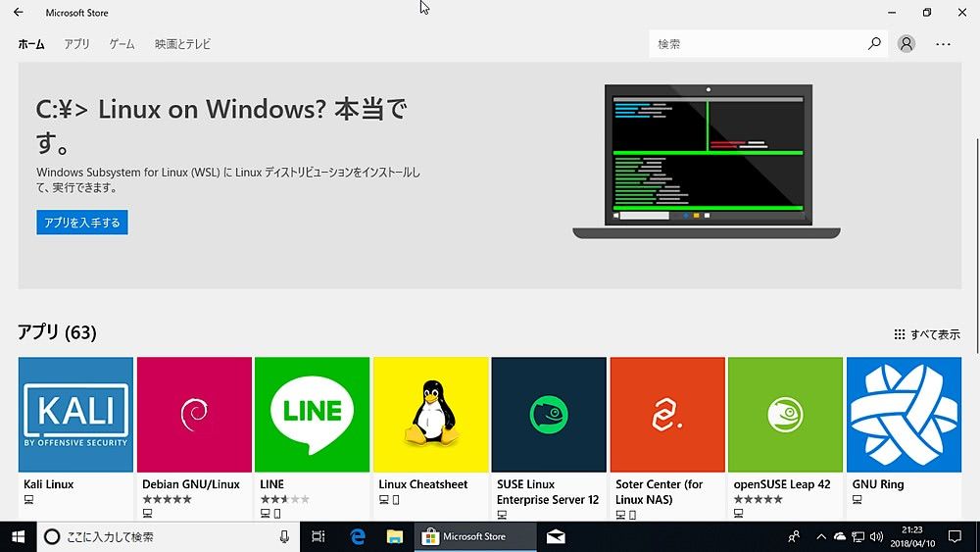
Task: Click the アプリを入手する button
Action: pyautogui.click(x=82, y=222)
